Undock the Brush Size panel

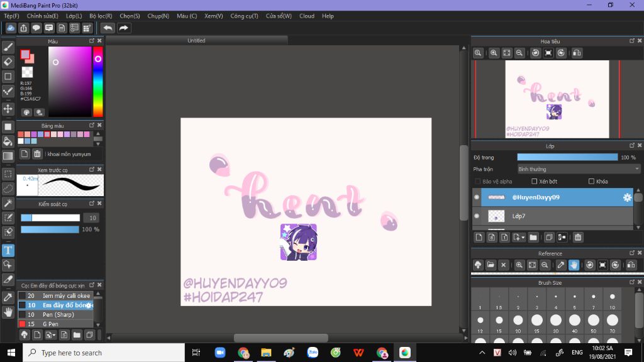631,282
